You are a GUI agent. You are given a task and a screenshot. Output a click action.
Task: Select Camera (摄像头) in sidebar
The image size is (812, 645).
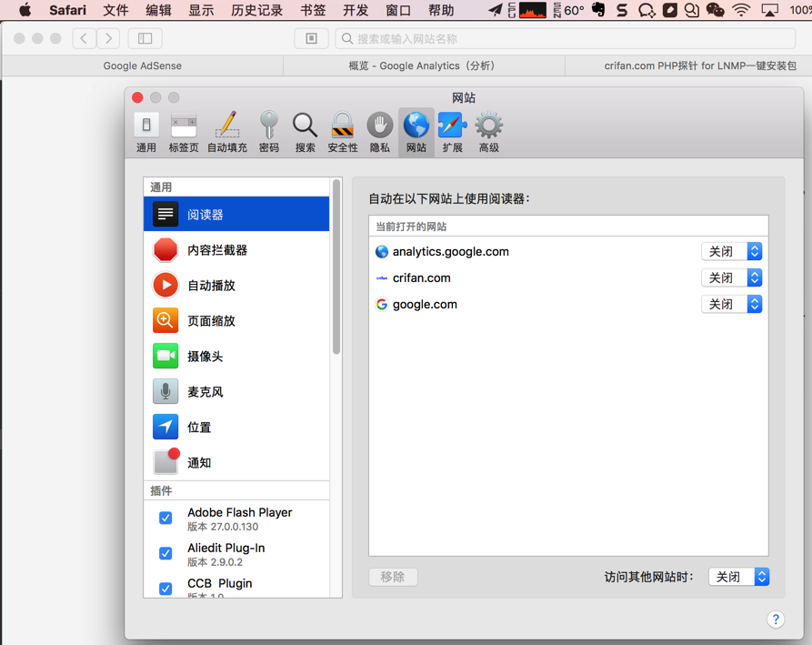click(x=236, y=356)
